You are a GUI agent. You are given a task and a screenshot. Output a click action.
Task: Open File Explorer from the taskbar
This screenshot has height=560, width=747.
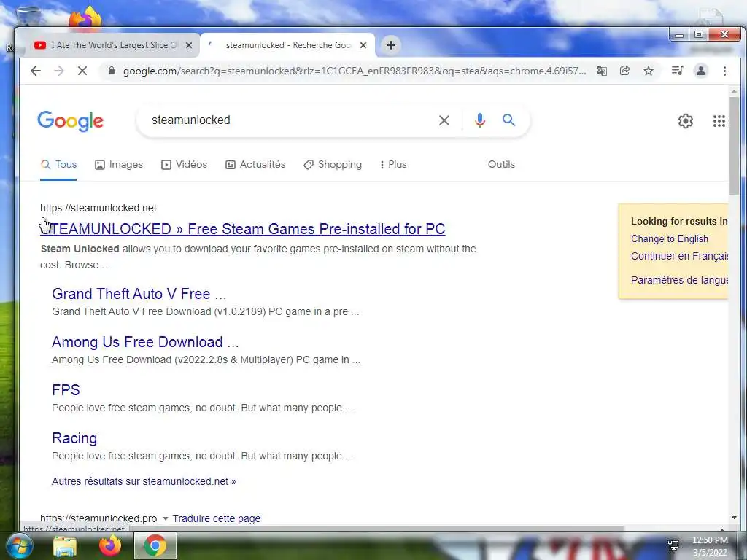tap(65, 546)
